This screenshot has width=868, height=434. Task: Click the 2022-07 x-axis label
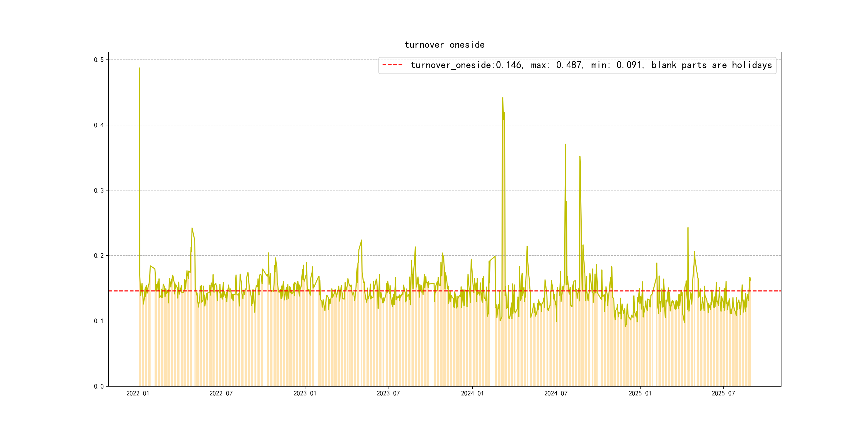pyautogui.click(x=221, y=393)
